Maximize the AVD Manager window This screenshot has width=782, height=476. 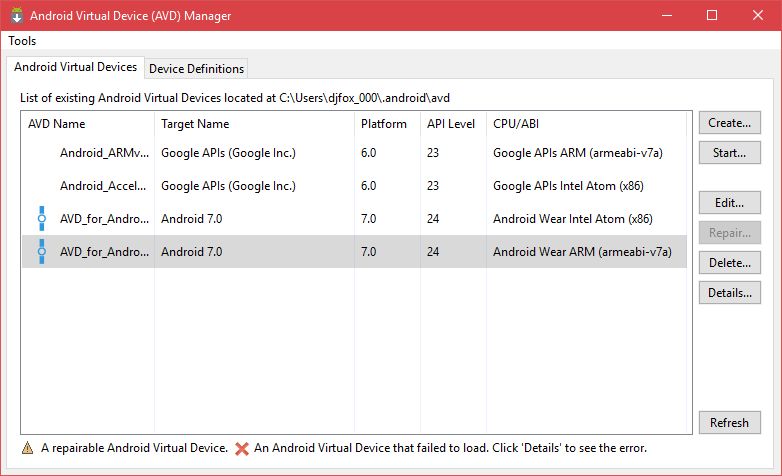(x=712, y=15)
